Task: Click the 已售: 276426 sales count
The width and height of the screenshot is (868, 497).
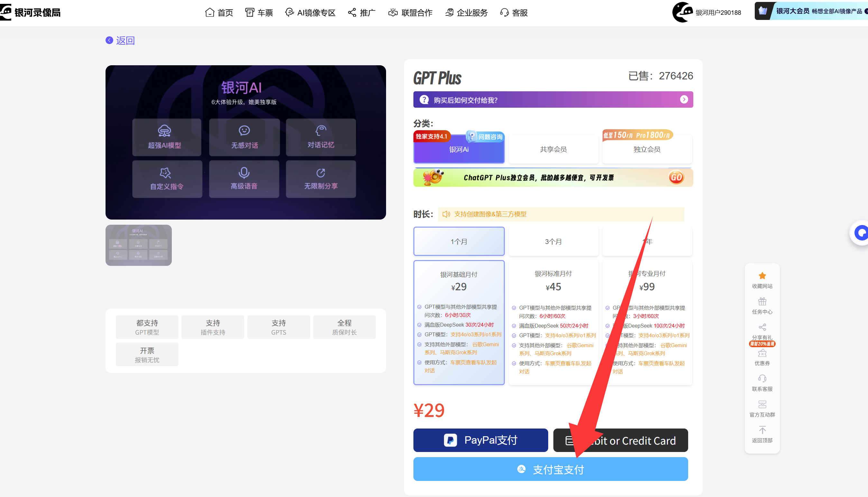Action: (660, 76)
